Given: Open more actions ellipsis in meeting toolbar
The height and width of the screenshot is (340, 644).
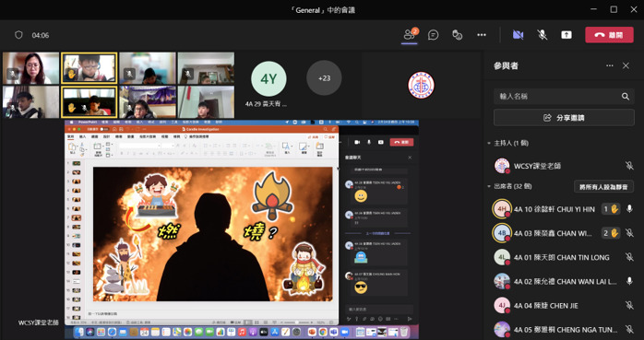Looking at the screenshot, I should (482, 35).
